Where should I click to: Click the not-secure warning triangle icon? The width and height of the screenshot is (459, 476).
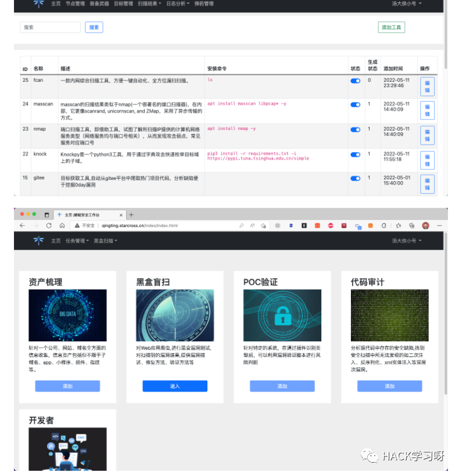[77, 226]
